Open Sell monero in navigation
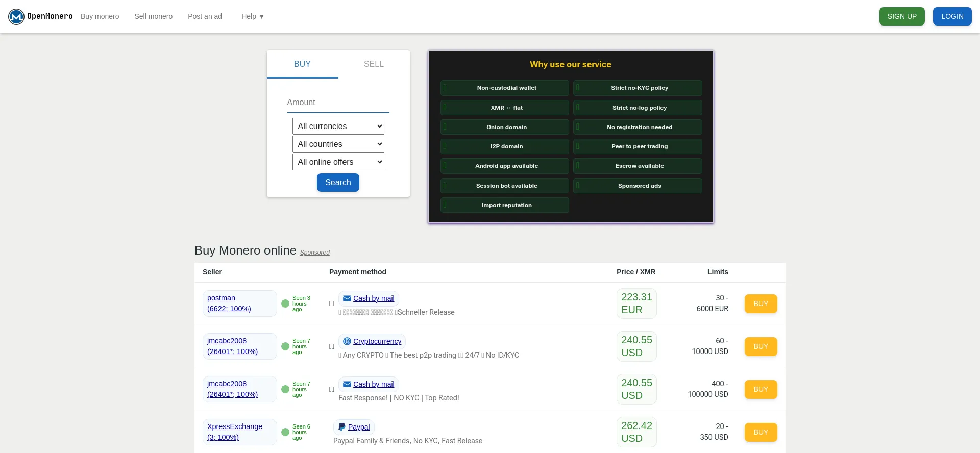This screenshot has width=980, height=453. pyautogui.click(x=154, y=16)
